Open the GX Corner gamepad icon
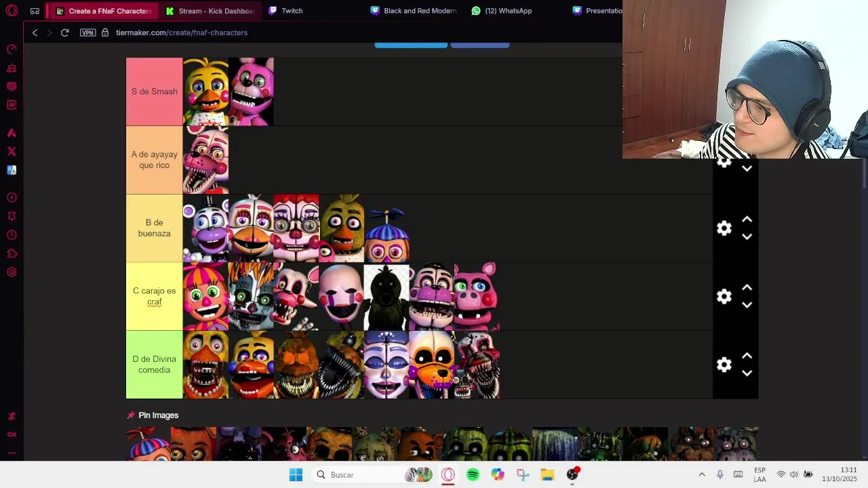The height and width of the screenshot is (488, 868). pyautogui.click(x=35, y=11)
